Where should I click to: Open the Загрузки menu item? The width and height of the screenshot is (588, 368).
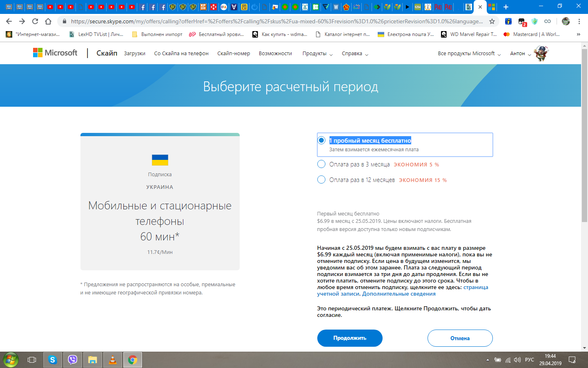coord(135,54)
